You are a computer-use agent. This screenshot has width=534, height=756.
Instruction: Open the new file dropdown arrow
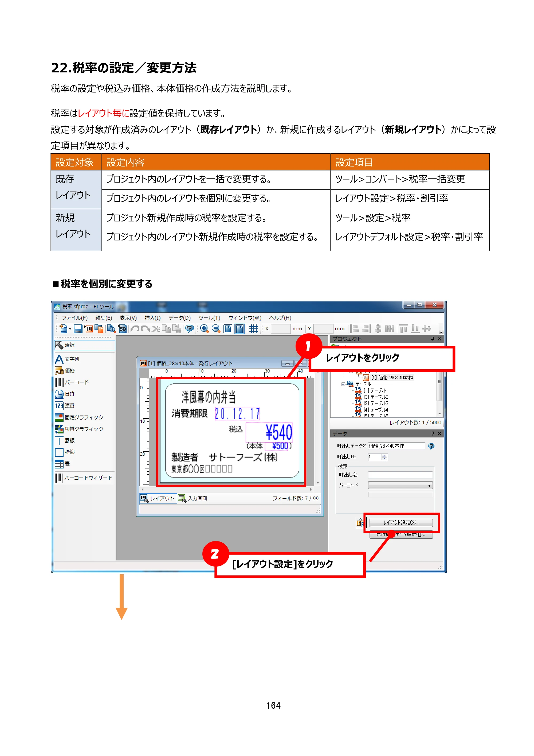[x=70, y=329]
